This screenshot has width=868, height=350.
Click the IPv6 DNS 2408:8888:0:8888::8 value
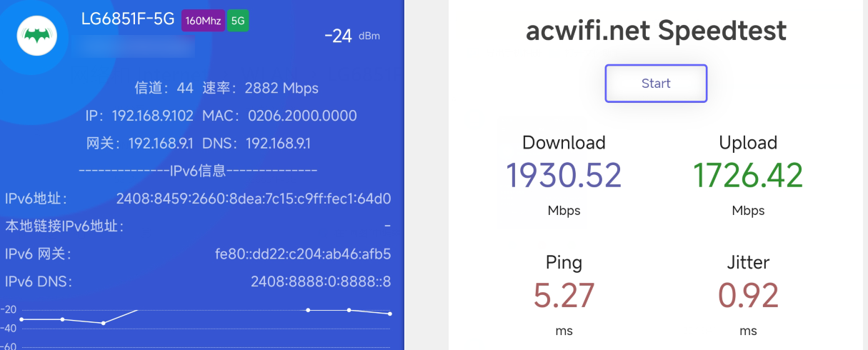pyautogui.click(x=321, y=281)
